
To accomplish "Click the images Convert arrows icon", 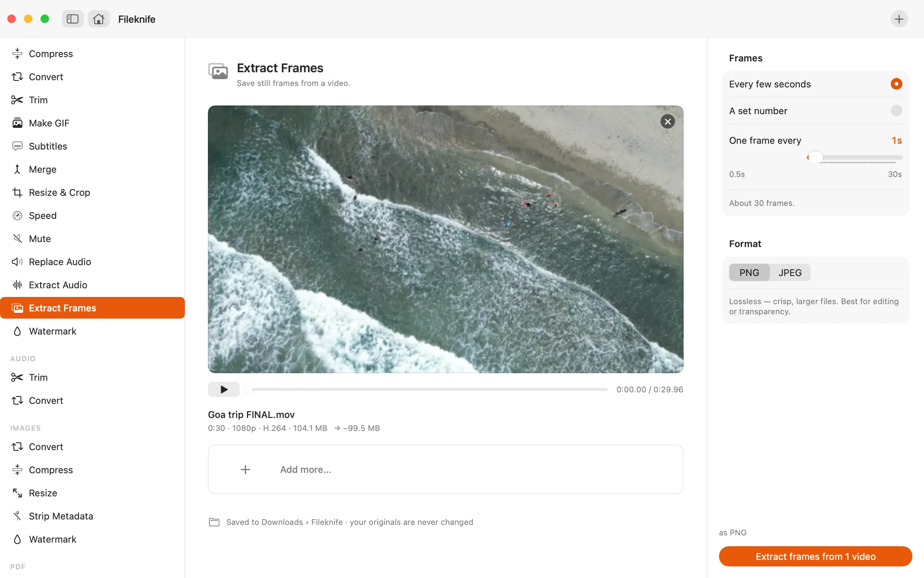I will (17, 447).
